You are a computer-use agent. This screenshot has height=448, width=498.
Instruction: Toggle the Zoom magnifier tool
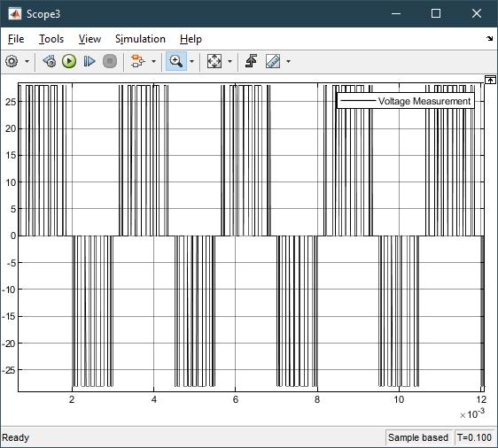pyautogui.click(x=176, y=61)
